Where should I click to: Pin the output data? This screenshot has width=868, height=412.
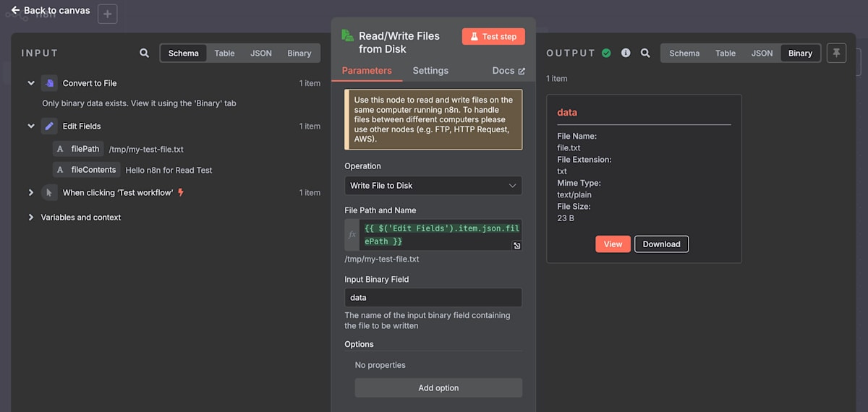[x=836, y=53]
